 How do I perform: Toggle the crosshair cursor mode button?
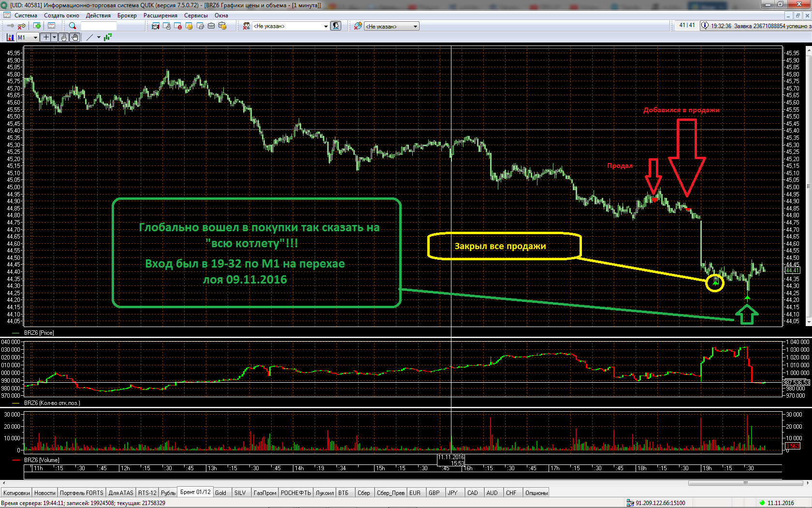[x=46, y=37]
